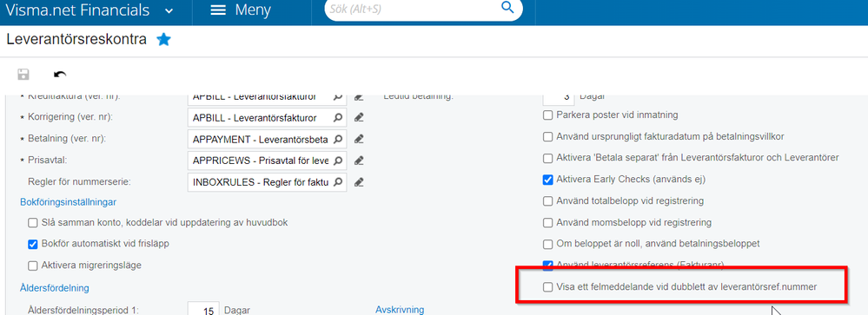This screenshot has width=868, height=315.
Task: Click the search magnifier icon in top bar
Action: click(x=507, y=8)
